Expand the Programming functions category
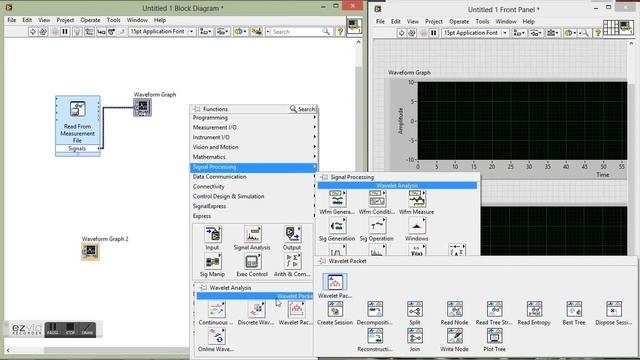 click(x=254, y=118)
